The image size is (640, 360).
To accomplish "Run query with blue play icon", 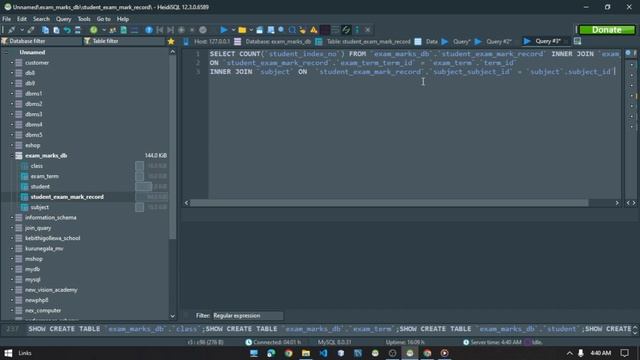I will point(224,30).
